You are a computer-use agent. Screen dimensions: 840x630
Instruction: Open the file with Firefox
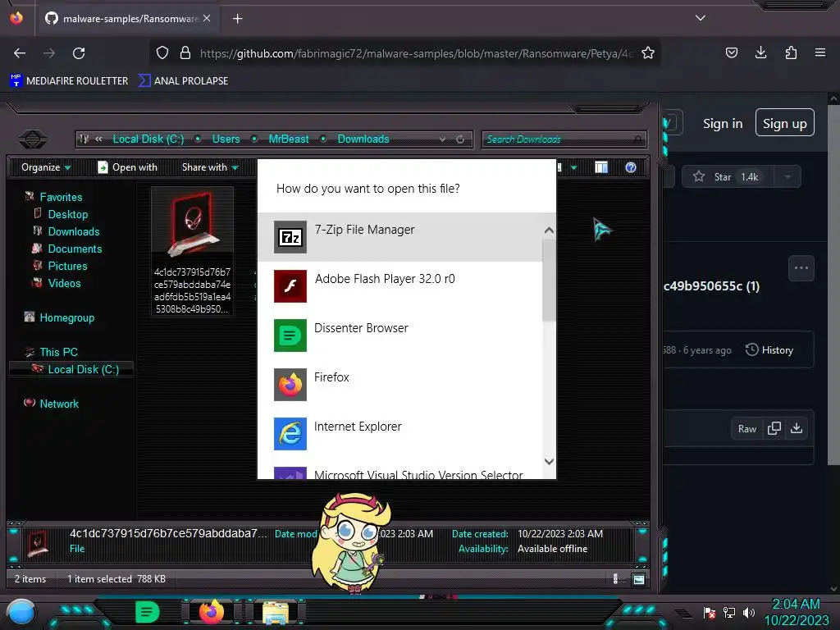coord(399,385)
